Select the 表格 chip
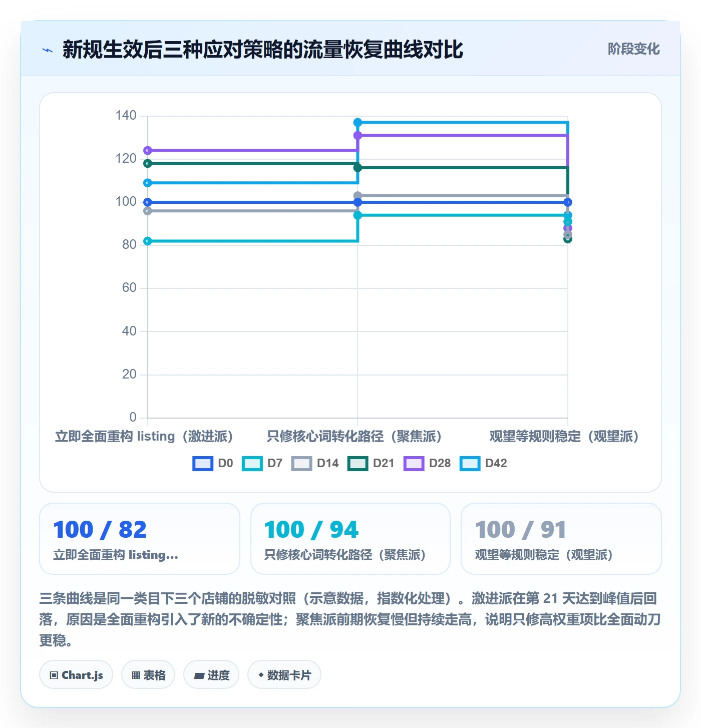Image resolution: width=701 pixels, height=728 pixels. click(148, 675)
